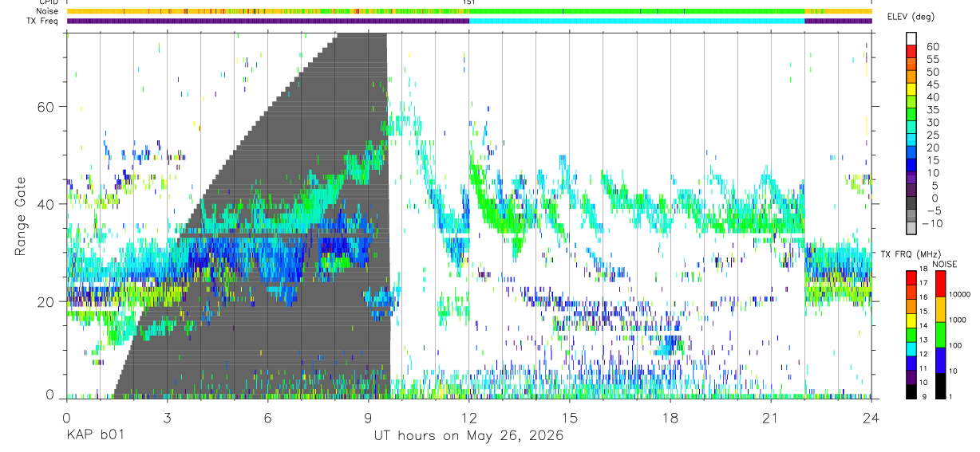Viewport: 980px width, 452px height.
Task: Click the green TX FRQ swatch 14 to 13
Action: pos(911,335)
